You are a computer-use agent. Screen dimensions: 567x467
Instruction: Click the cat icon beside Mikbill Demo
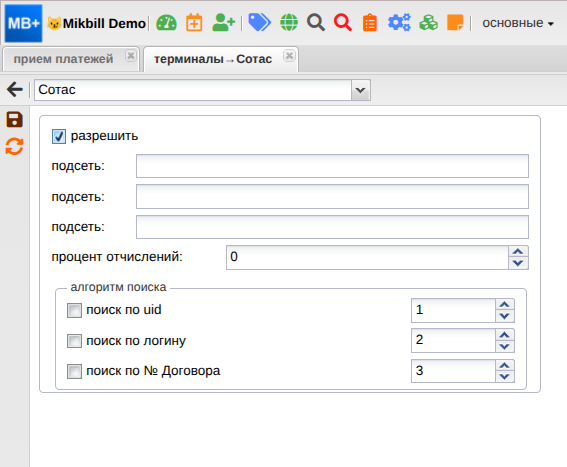click(x=54, y=24)
